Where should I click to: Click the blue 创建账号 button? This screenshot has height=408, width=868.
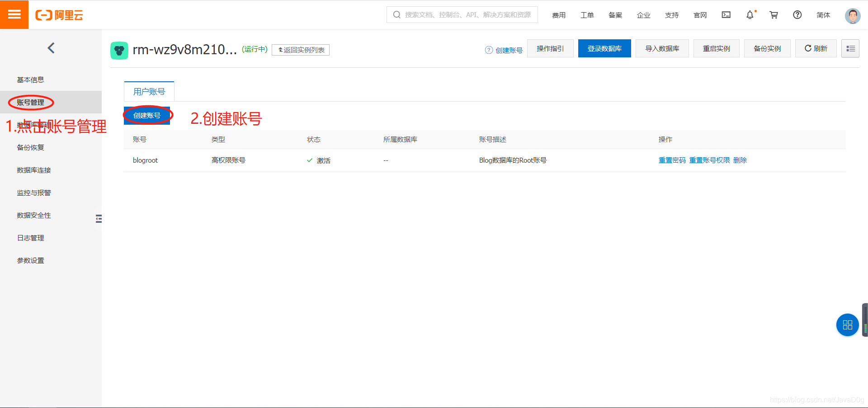147,116
